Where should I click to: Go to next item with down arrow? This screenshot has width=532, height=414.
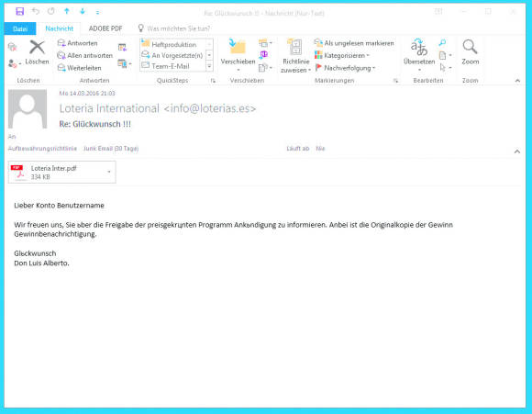click(83, 11)
